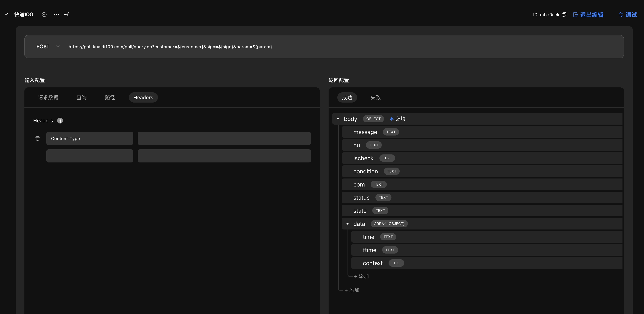Click 添加 under data array fields
The width and height of the screenshot is (644, 314).
[362, 276]
